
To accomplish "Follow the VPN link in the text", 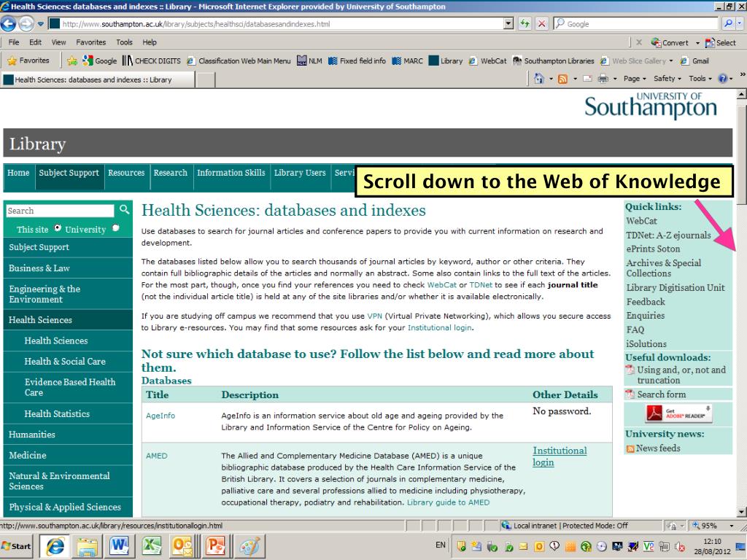I will point(374,316).
